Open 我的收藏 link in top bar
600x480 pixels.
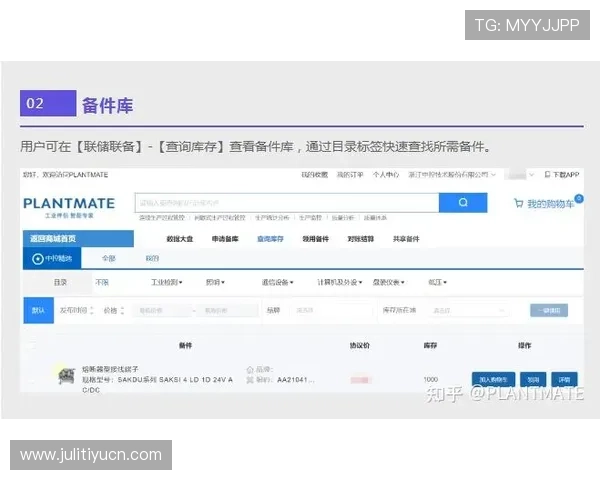click(x=315, y=175)
